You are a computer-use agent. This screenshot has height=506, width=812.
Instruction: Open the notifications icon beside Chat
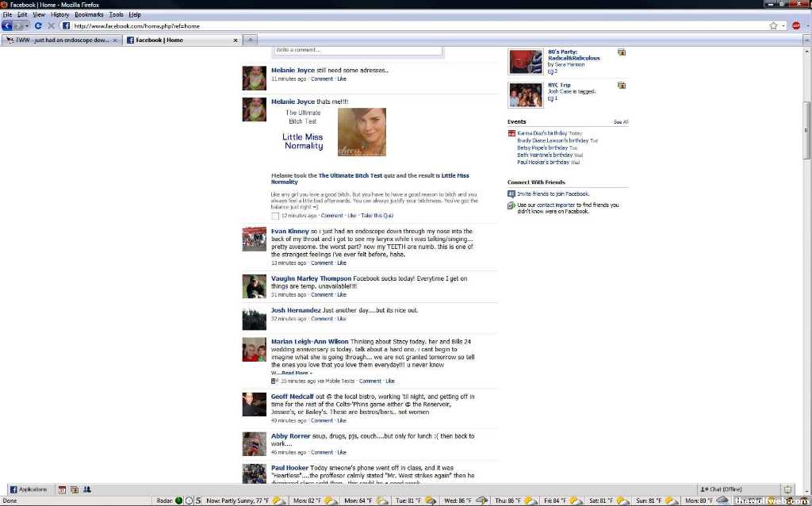point(787,489)
